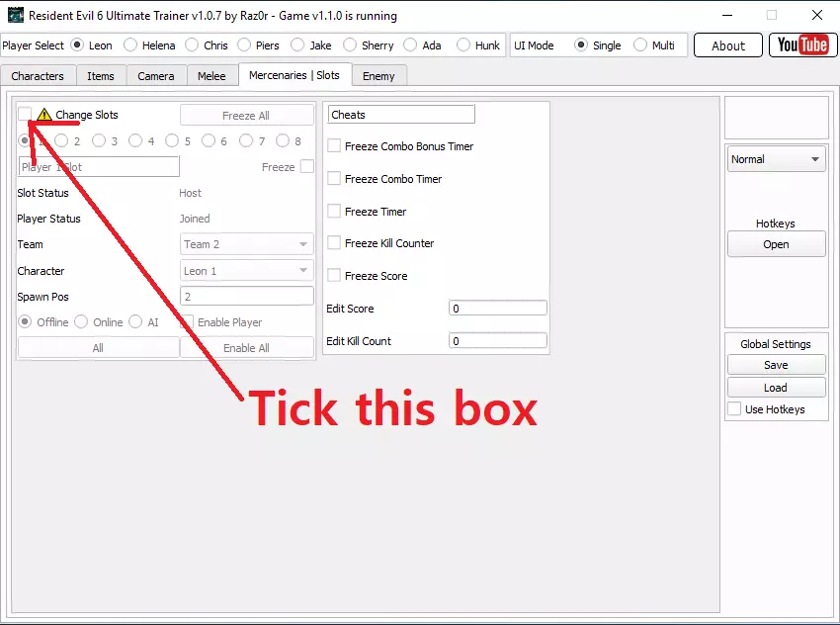Expand the Team 2 dropdown
This screenshot has height=625, width=840.
[246, 244]
